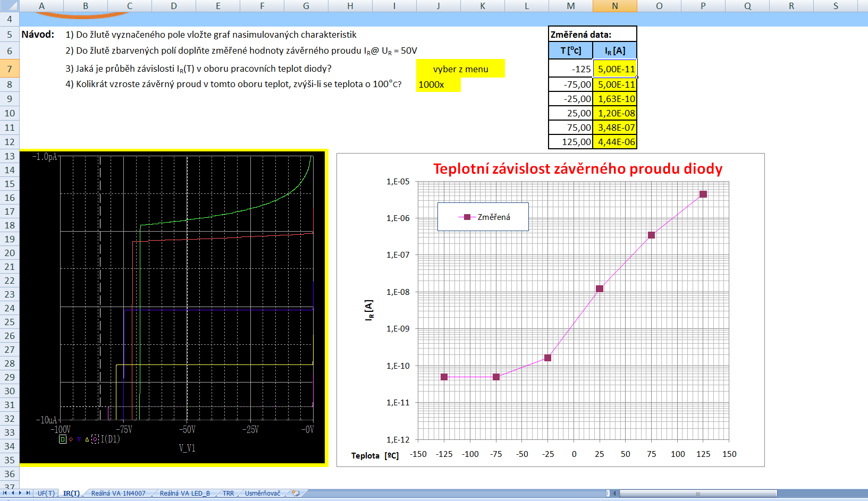
Task: Click the I_R [A] table header cell
Action: tap(615, 51)
